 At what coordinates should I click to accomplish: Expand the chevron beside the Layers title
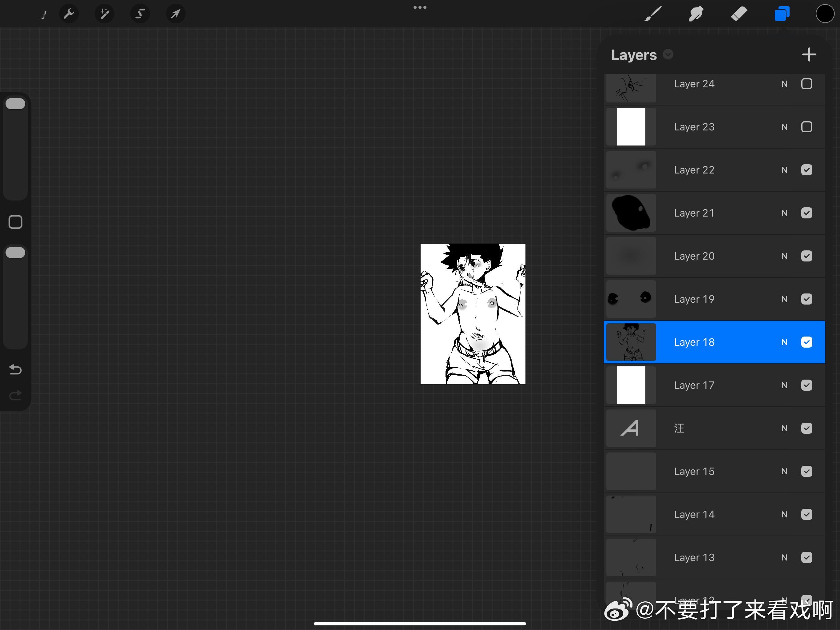pyautogui.click(x=668, y=55)
